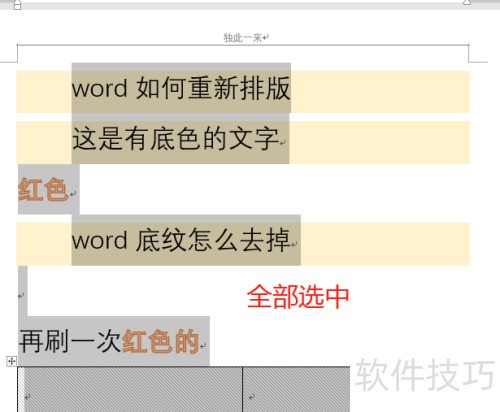The height and width of the screenshot is (412, 500).
Task: Click the table move handle icon
Action: pos(12,361)
